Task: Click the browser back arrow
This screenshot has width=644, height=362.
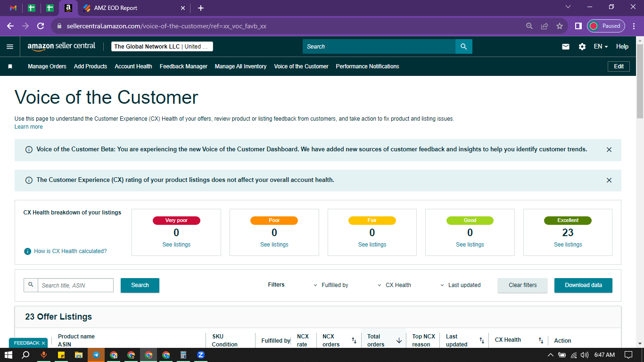Action: (x=10, y=26)
